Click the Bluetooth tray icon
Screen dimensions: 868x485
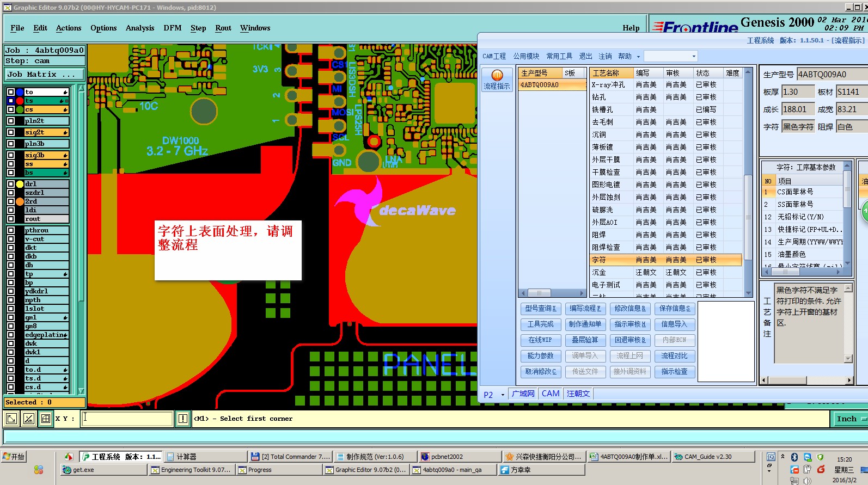[x=794, y=457]
